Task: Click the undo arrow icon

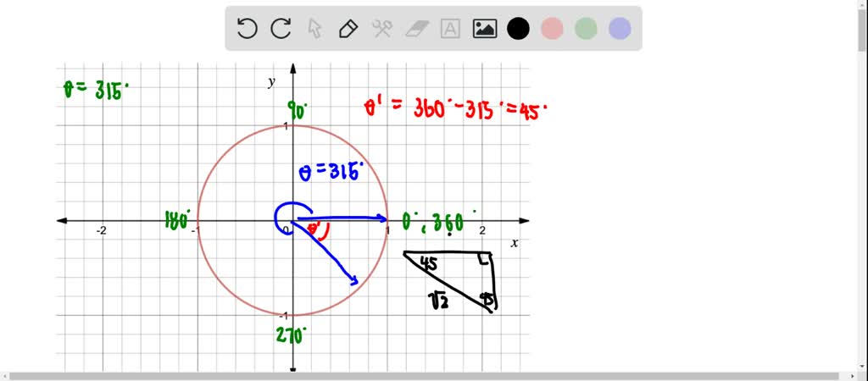Action: [x=247, y=28]
